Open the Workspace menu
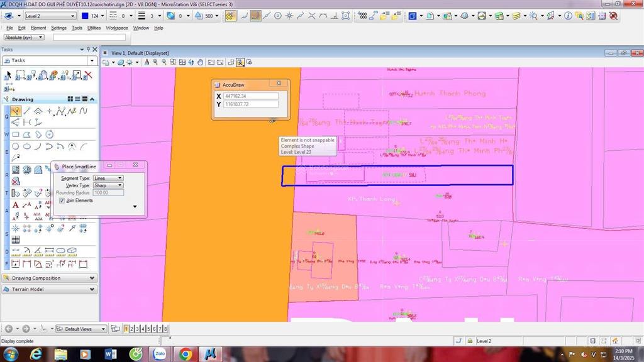This screenshot has width=644, height=362. coord(116,28)
